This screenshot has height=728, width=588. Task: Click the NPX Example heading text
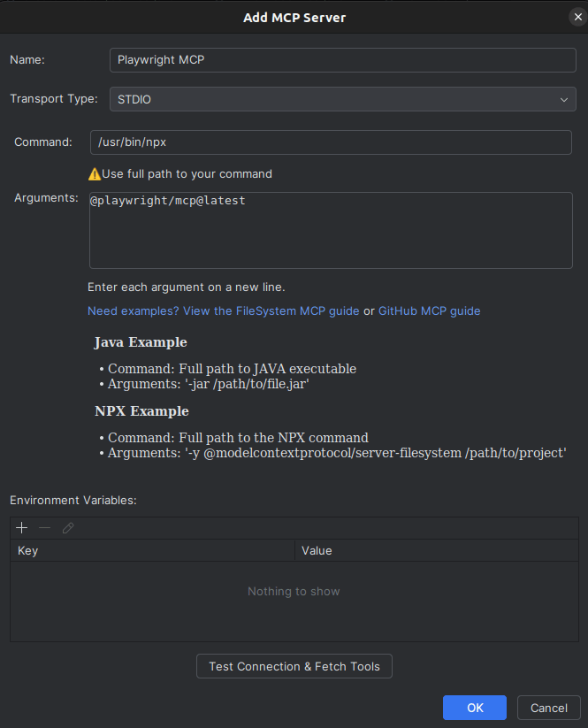tap(141, 411)
